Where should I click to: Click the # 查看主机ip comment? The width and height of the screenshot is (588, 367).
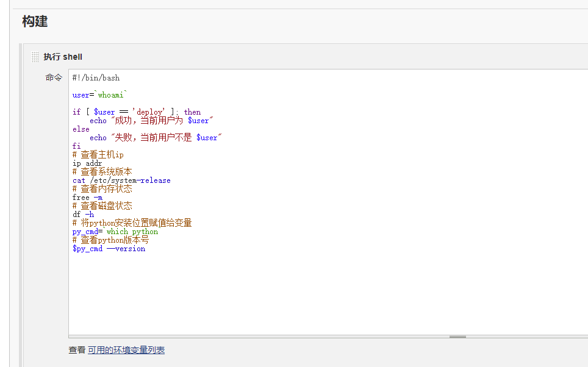click(98, 154)
